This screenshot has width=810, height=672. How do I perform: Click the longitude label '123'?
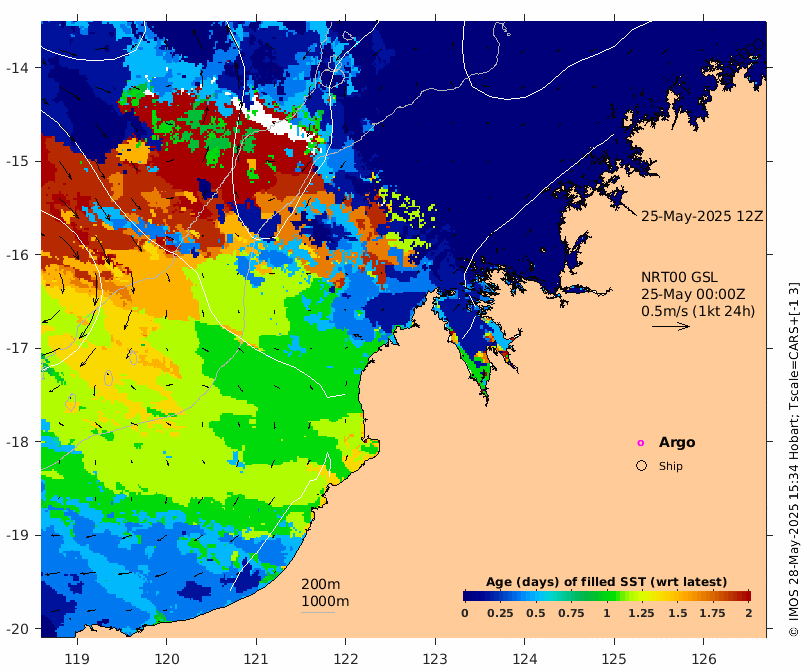pos(435,659)
